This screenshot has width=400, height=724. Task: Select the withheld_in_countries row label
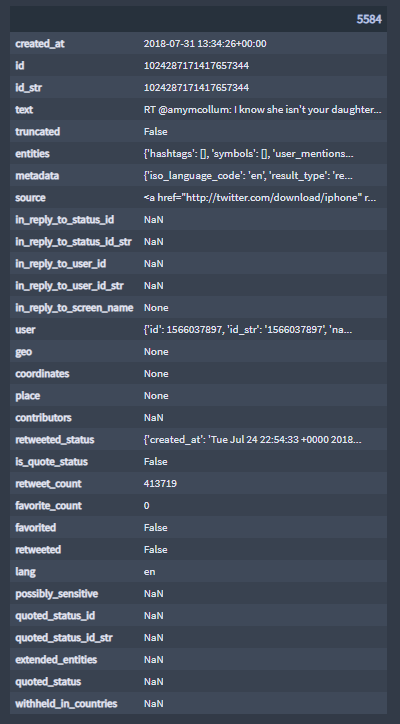pyautogui.click(x=66, y=704)
